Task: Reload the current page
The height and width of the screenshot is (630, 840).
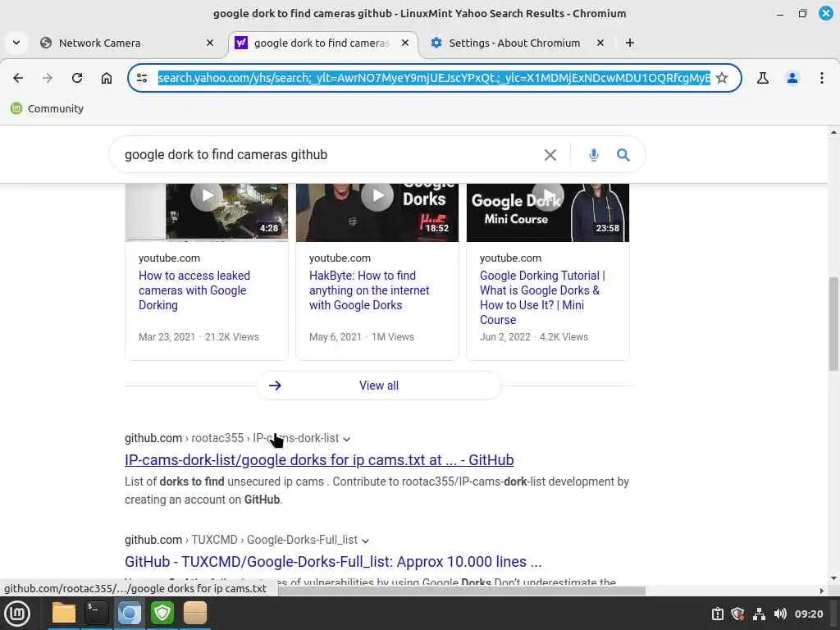Action: [77, 78]
